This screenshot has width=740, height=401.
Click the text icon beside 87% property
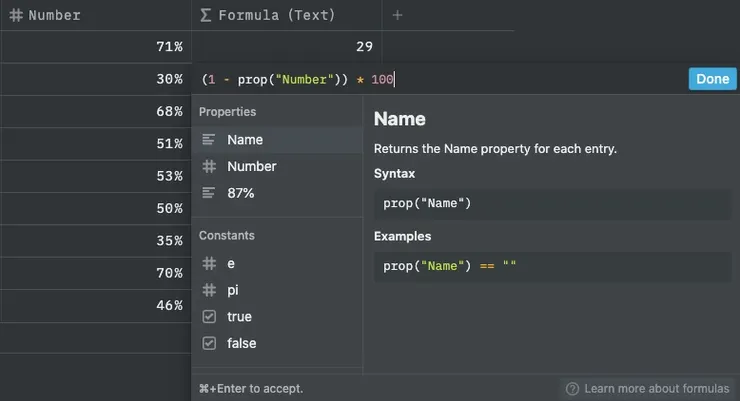click(209, 193)
